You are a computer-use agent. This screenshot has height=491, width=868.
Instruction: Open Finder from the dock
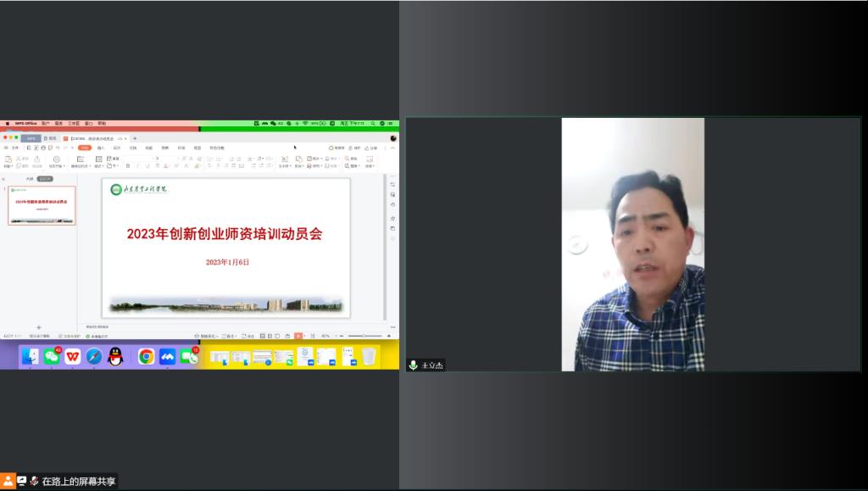coord(31,357)
